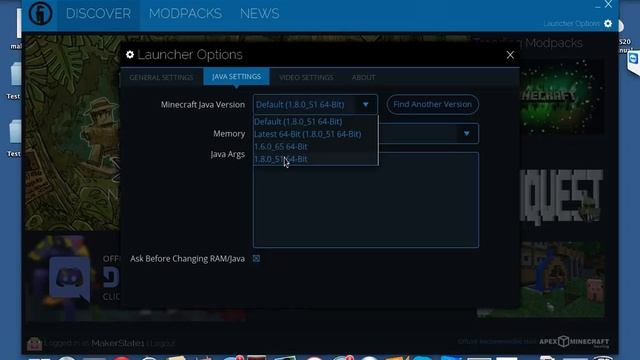This screenshot has width=640, height=360.
Task: Choose 1.6.0_65 64-Bit Java option
Action: click(316, 147)
